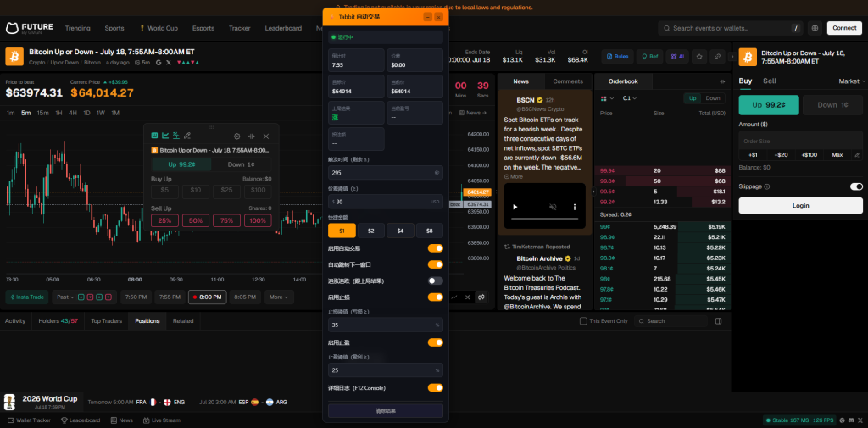Viewport: 868px width, 428px height.
Task: Expand the Market order type dropdown
Action: (x=851, y=81)
